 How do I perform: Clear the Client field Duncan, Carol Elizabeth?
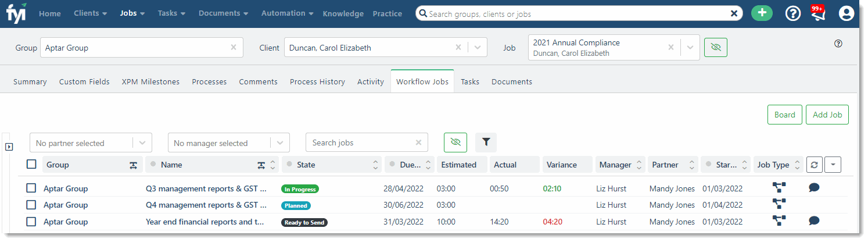[458, 48]
